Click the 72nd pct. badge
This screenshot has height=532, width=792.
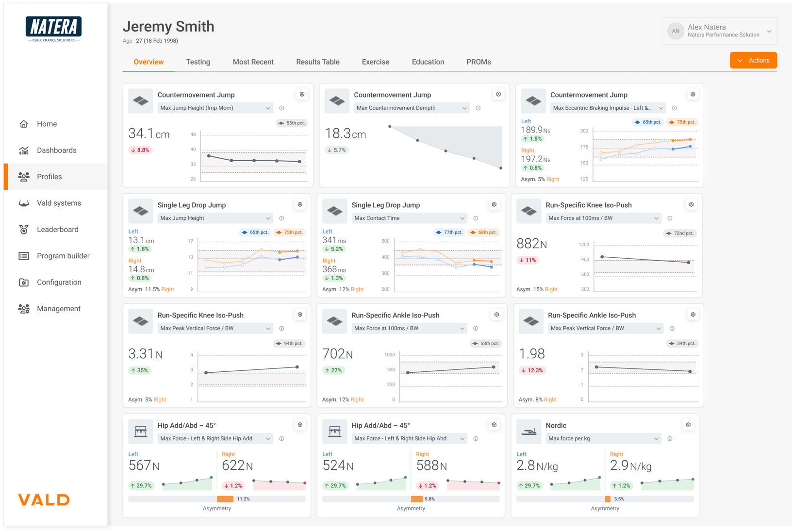(x=680, y=233)
